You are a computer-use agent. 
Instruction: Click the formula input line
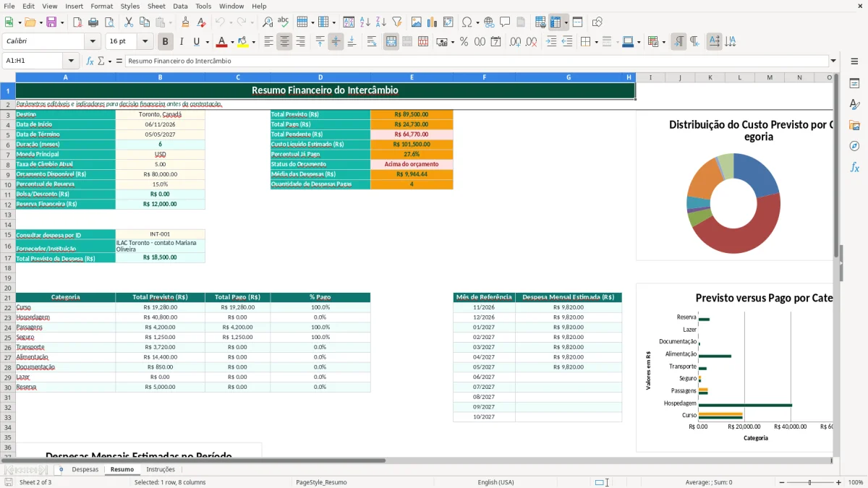(476, 61)
